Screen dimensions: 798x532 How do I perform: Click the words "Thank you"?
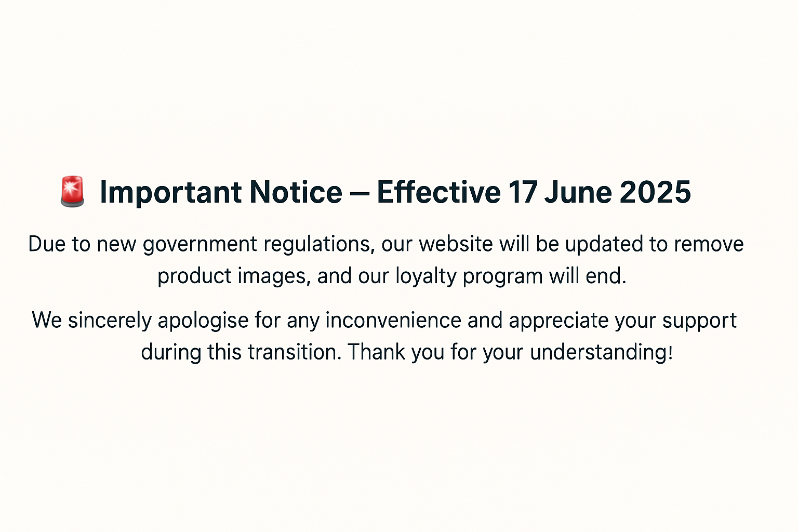[x=396, y=352]
